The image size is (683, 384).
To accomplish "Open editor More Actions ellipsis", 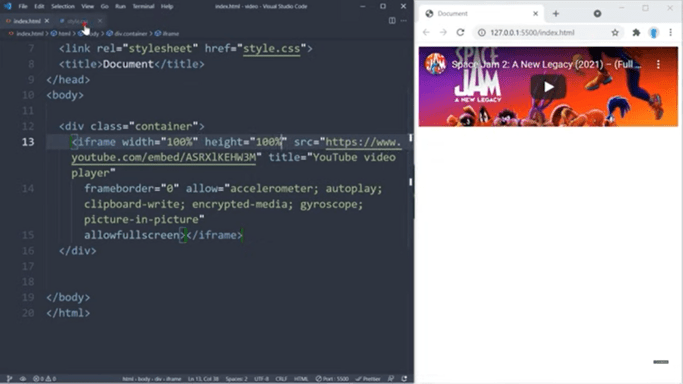I will coord(404,20).
